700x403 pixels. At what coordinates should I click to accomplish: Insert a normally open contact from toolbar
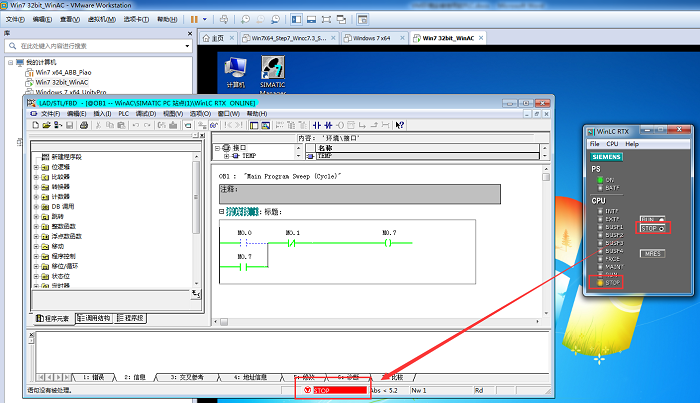click(x=317, y=125)
